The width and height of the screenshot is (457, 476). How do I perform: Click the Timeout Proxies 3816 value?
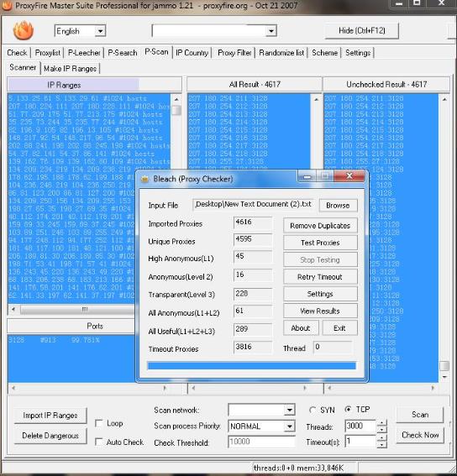(253, 348)
